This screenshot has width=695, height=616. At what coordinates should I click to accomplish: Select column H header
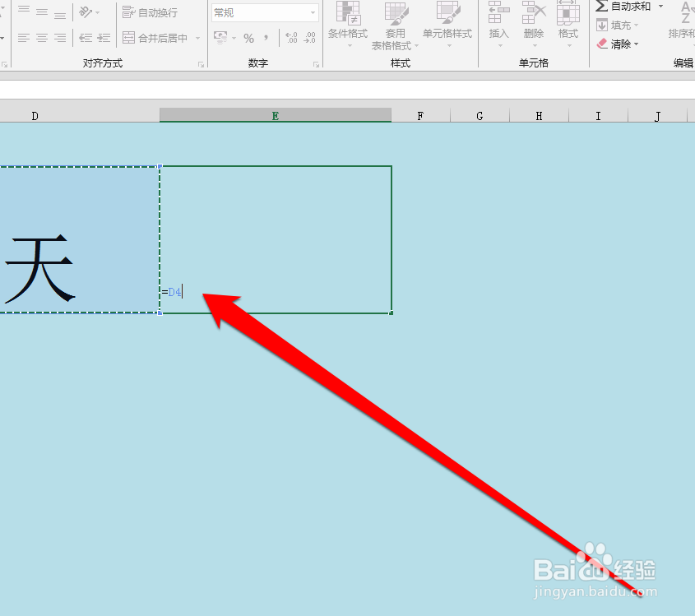click(x=539, y=116)
